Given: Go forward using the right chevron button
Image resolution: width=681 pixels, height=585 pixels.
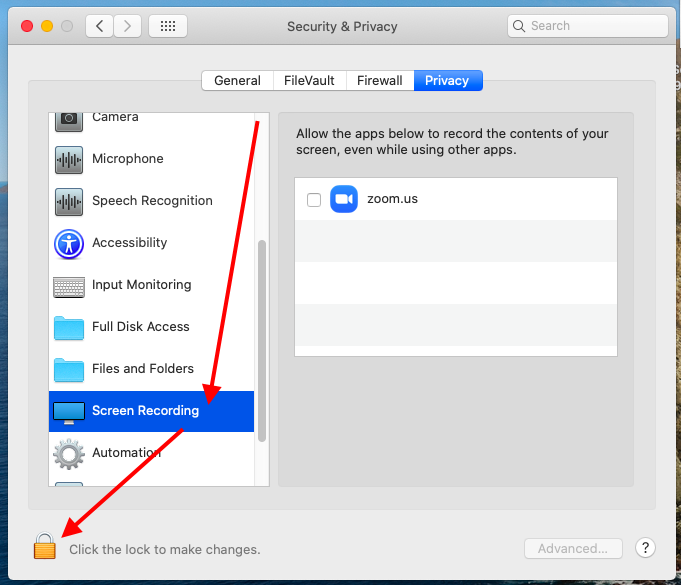Looking at the screenshot, I should (x=127, y=26).
